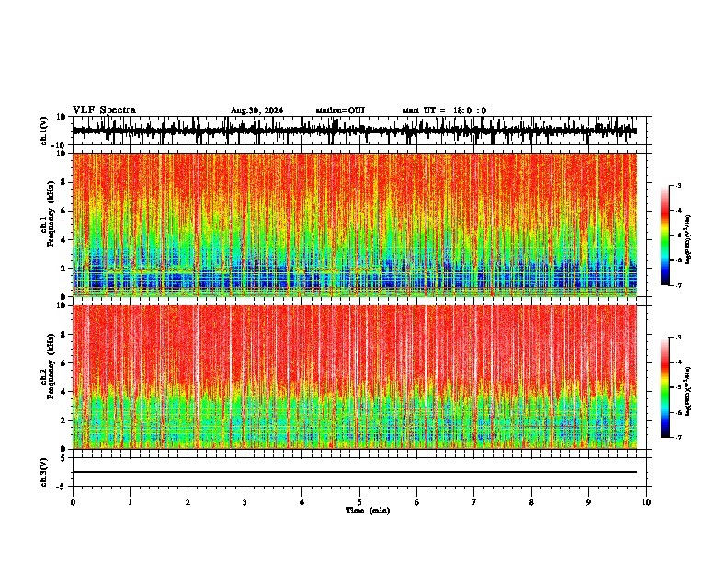Viewport: 728px width, 563px height.
Task: Click the "2" tick on the Time axis
Action: point(188,502)
